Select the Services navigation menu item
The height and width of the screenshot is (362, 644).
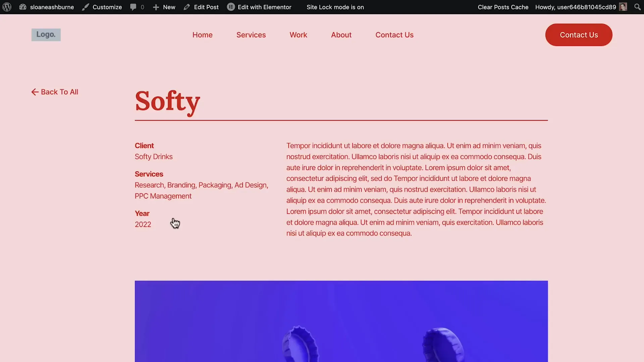click(251, 35)
